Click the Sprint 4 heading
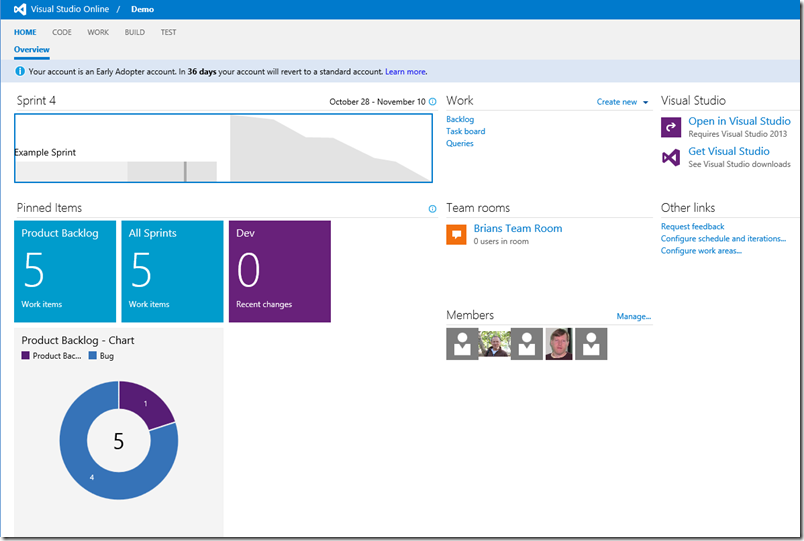 (36, 101)
